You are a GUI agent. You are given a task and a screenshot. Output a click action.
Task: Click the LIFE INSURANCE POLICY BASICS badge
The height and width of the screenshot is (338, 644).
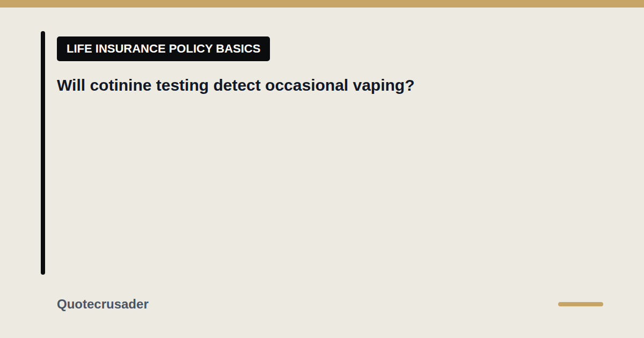click(163, 49)
